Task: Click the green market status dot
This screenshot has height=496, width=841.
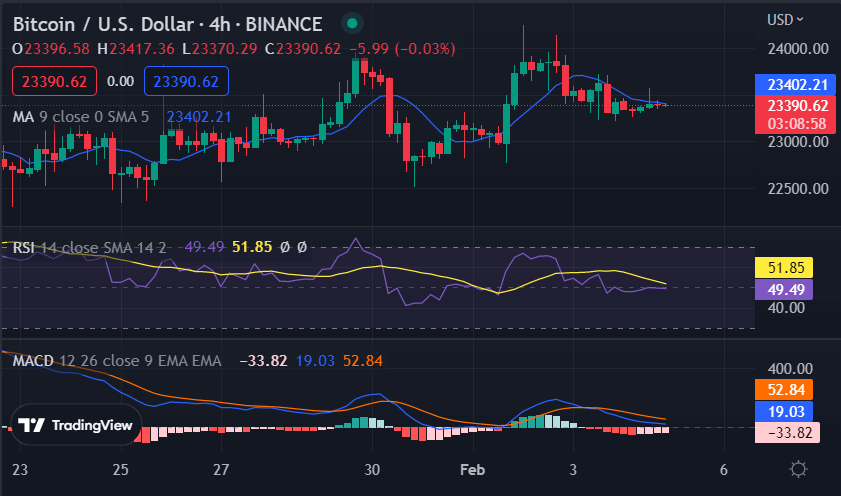Action: click(x=350, y=22)
